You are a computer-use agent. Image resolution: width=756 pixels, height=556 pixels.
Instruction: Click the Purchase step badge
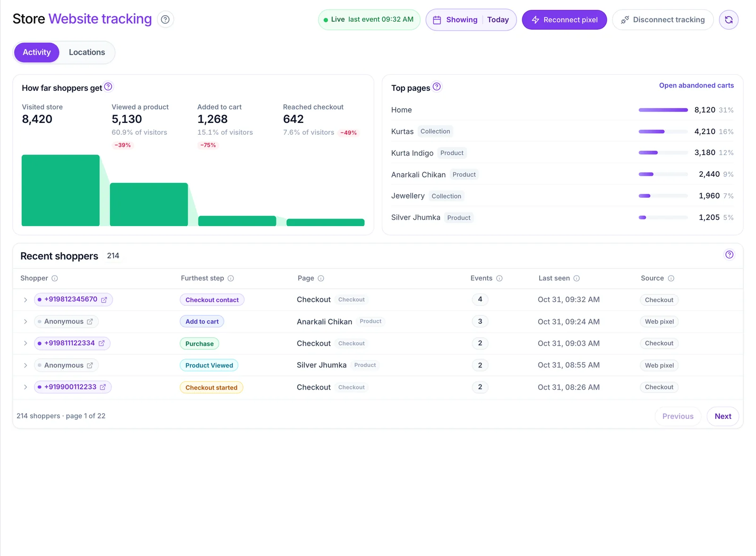point(199,344)
